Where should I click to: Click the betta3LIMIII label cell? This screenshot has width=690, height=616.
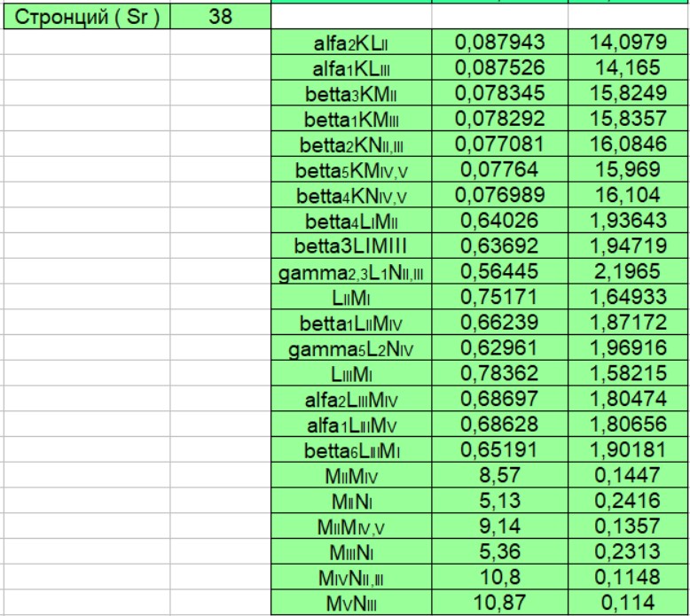351,246
